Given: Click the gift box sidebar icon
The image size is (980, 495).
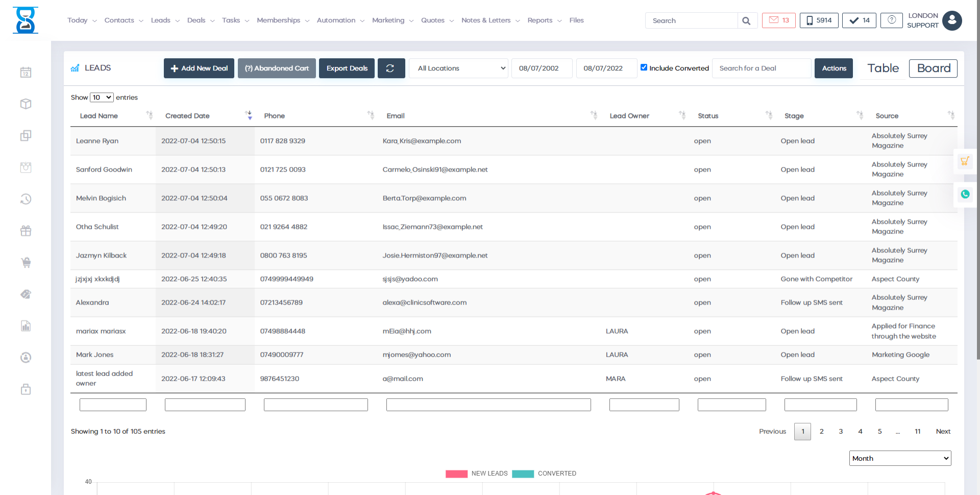Looking at the screenshot, I should click(x=26, y=231).
